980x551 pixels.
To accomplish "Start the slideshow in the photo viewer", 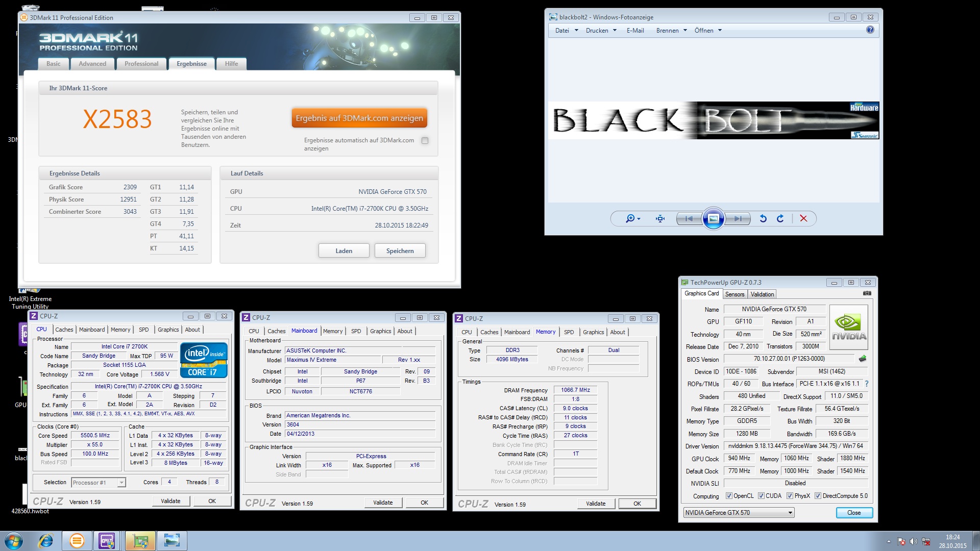I will (713, 218).
